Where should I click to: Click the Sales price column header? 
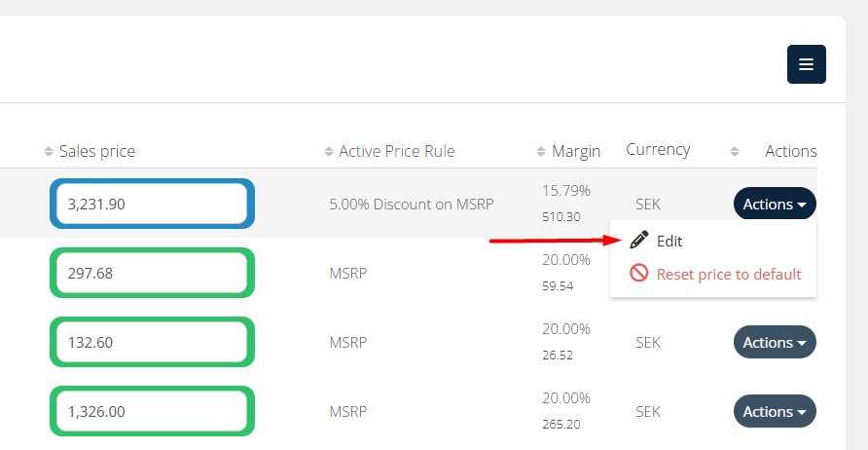[97, 151]
